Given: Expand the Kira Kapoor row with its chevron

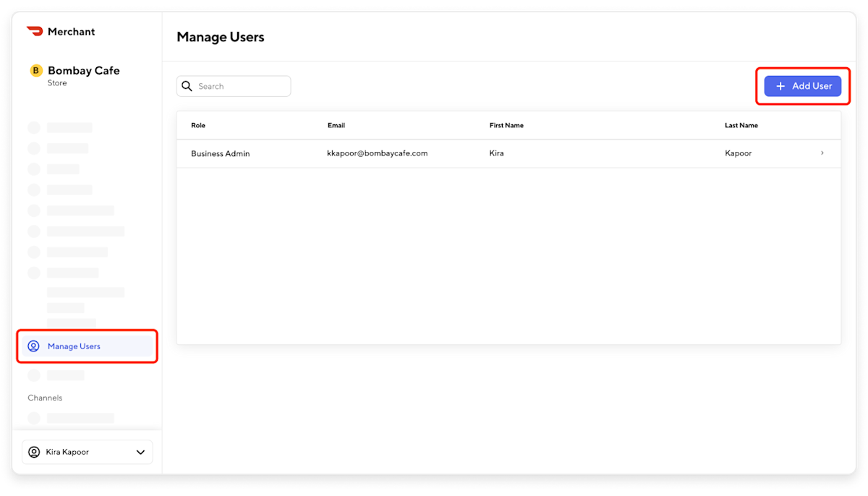Looking at the screenshot, I should click(822, 153).
